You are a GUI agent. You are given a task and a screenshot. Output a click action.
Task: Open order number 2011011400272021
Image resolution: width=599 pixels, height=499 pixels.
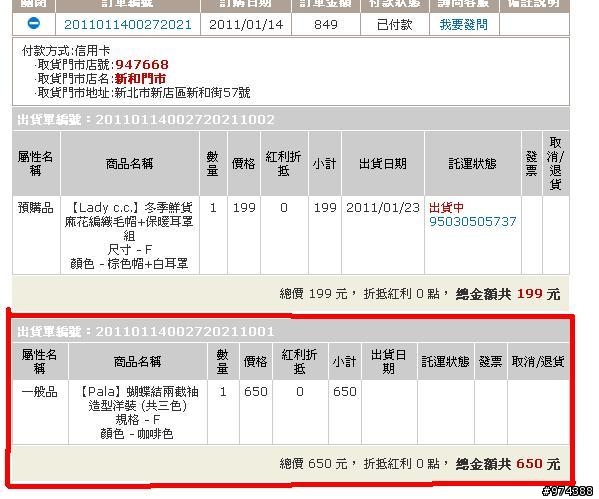[128, 25]
